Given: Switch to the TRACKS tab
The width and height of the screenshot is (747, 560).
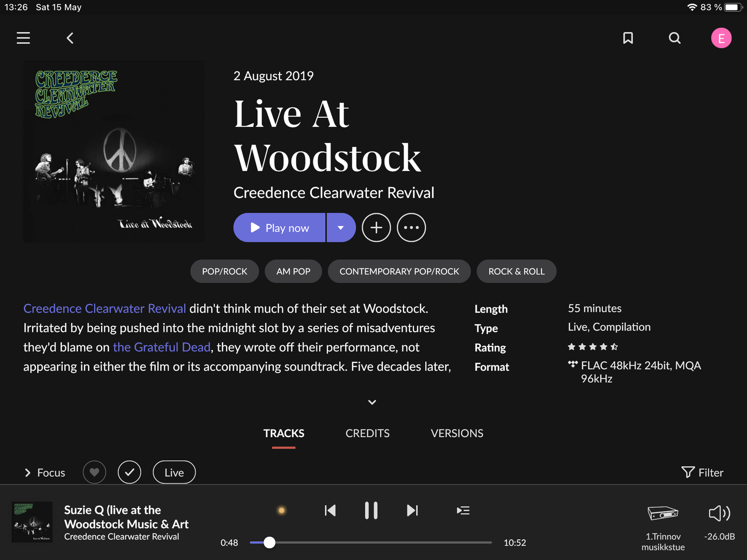Looking at the screenshot, I should point(284,433).
